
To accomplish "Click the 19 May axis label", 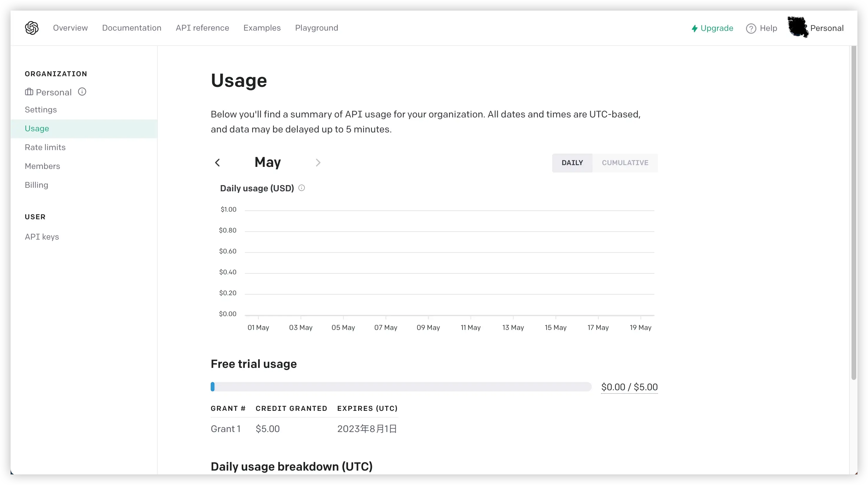I will (x=641, y=328).
